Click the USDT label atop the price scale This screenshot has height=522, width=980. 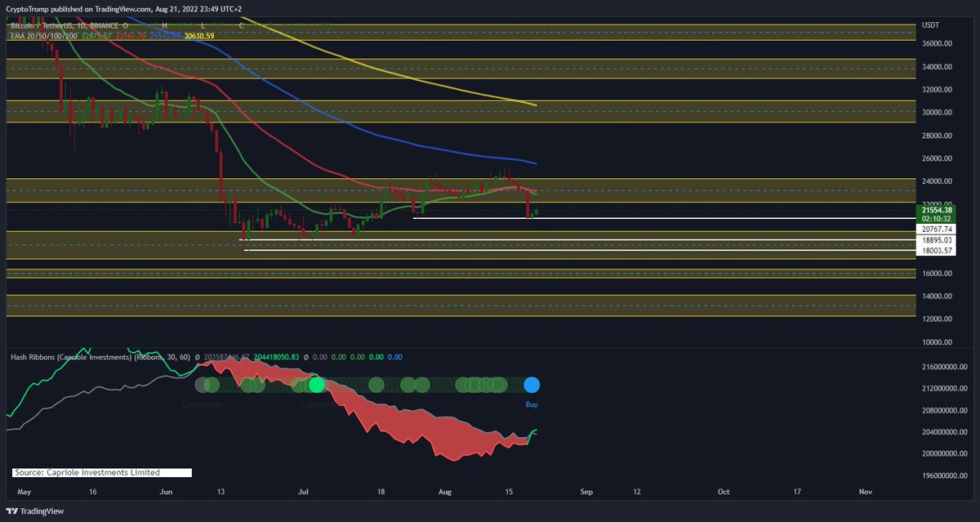(933, 25)
